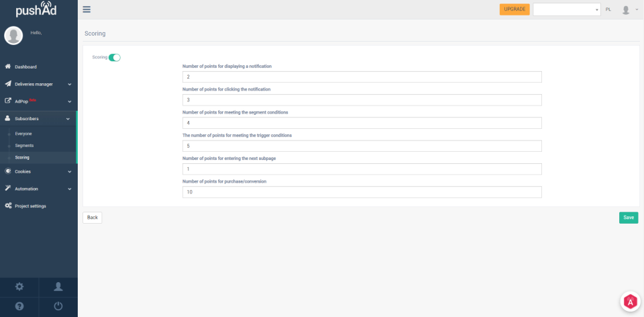
Task: Open user profile icon in sidebar footer
Action: 58,287
